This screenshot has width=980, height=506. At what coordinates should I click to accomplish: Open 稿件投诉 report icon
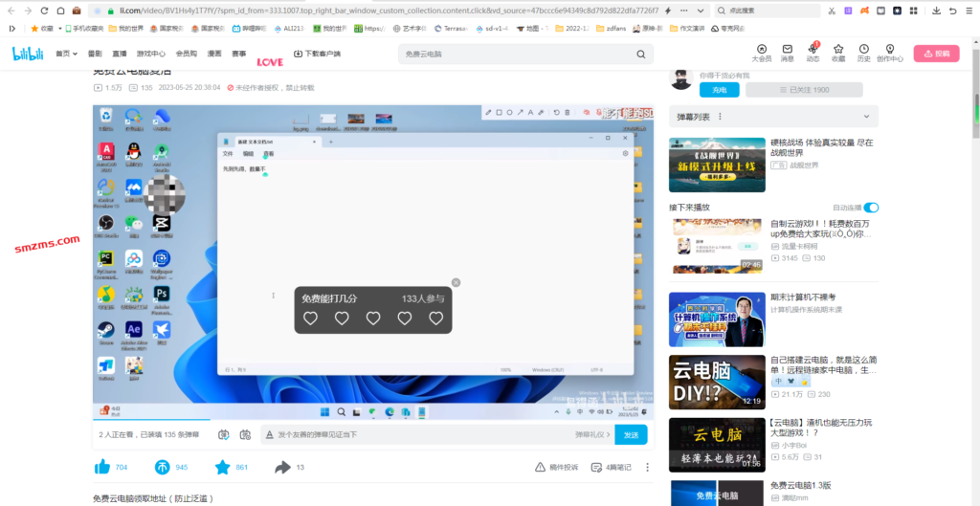[541, 468]
